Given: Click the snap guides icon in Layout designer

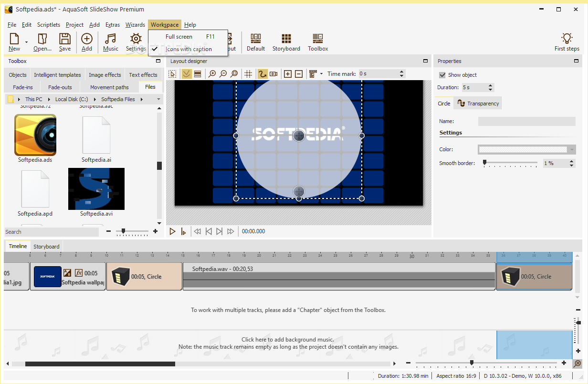Looking at the screenshot, I should (x=186, y=74).
